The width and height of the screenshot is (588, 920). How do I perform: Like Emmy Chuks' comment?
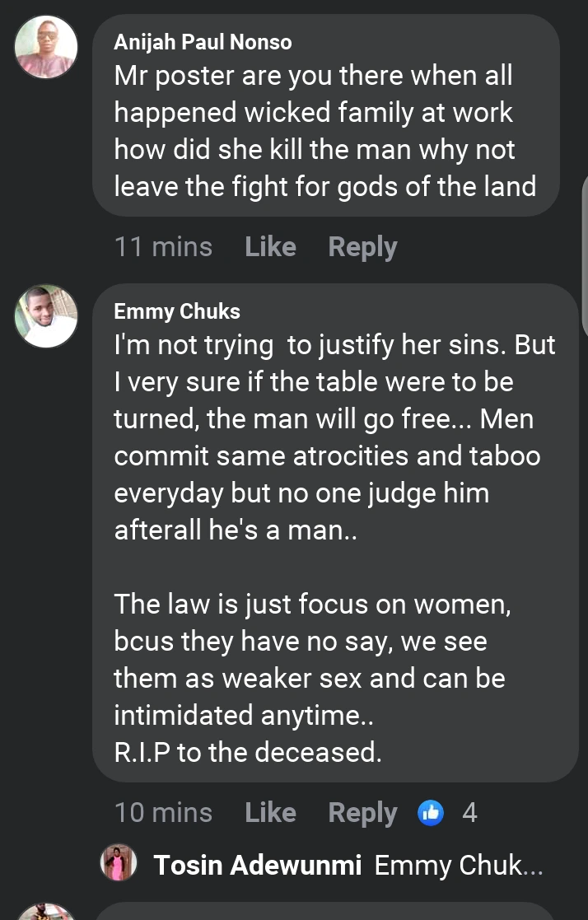[270, 813]
